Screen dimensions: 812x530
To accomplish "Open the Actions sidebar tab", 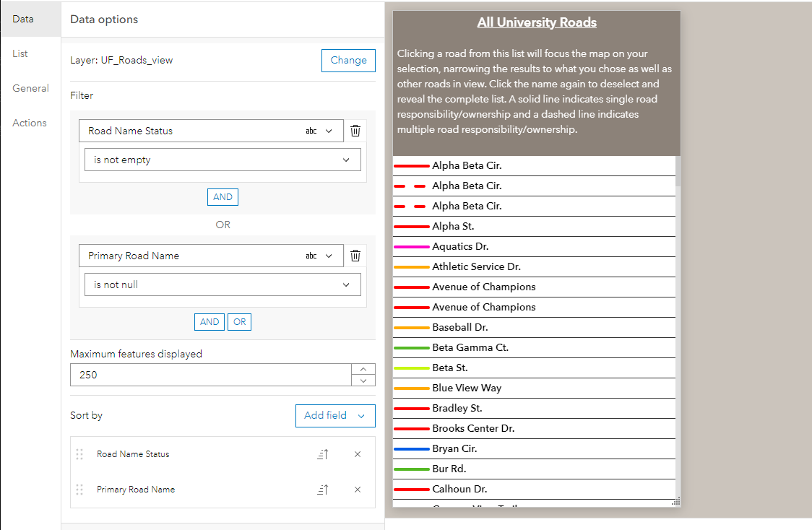I will pyautogui.click(x=30, y=123).
